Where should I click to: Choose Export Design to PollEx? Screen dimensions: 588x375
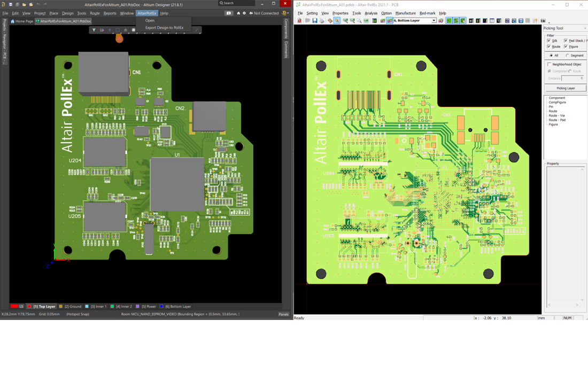coord(164,28)
